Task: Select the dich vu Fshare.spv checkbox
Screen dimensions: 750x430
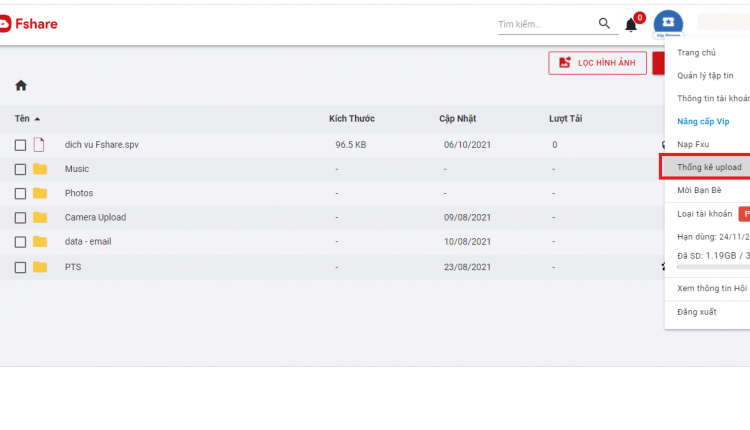Action: [20, 145]
